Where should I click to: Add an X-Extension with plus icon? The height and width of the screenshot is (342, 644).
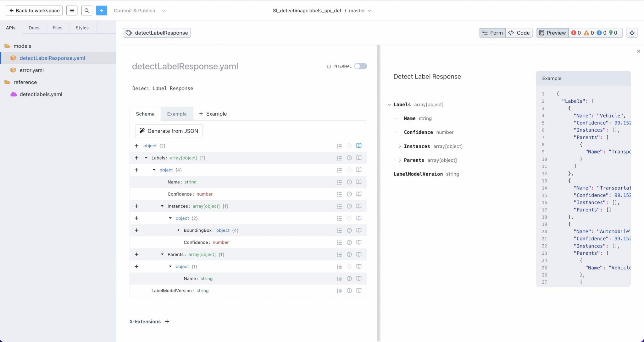167,322
